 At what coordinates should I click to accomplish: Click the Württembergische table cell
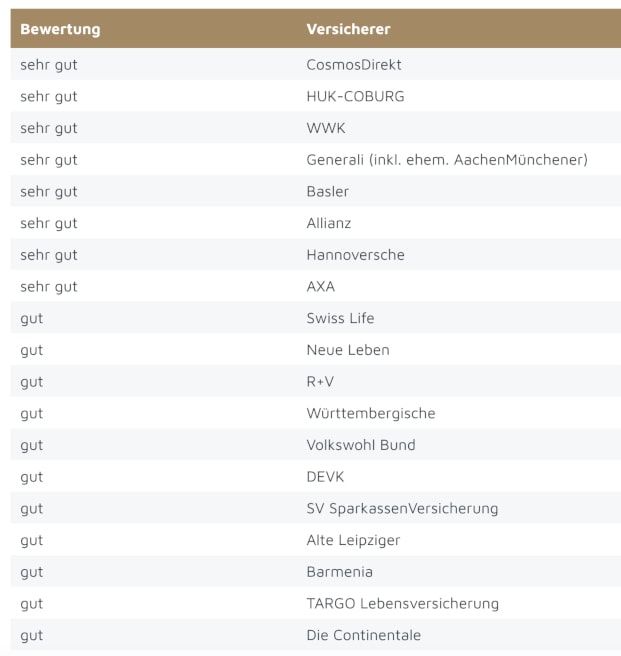(x=370, y=413)
